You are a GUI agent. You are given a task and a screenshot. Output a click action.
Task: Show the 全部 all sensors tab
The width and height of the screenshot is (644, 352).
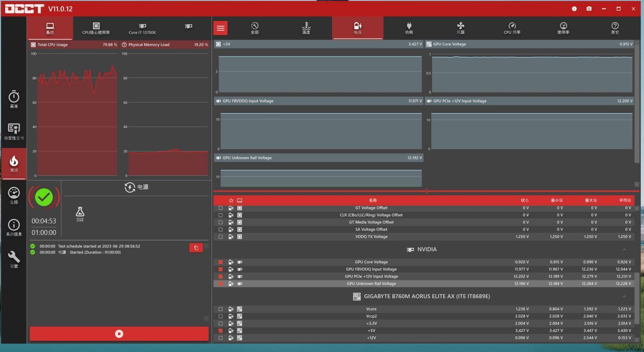tap(255, 28)
